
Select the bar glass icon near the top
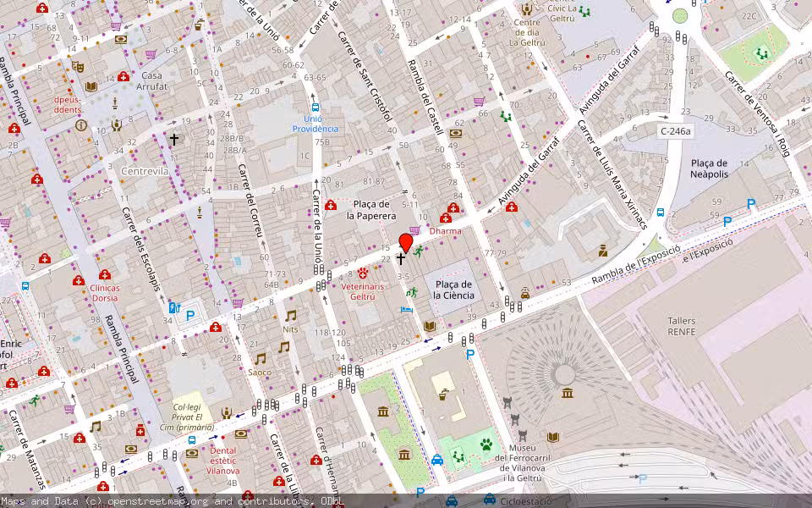pos(200,25)
